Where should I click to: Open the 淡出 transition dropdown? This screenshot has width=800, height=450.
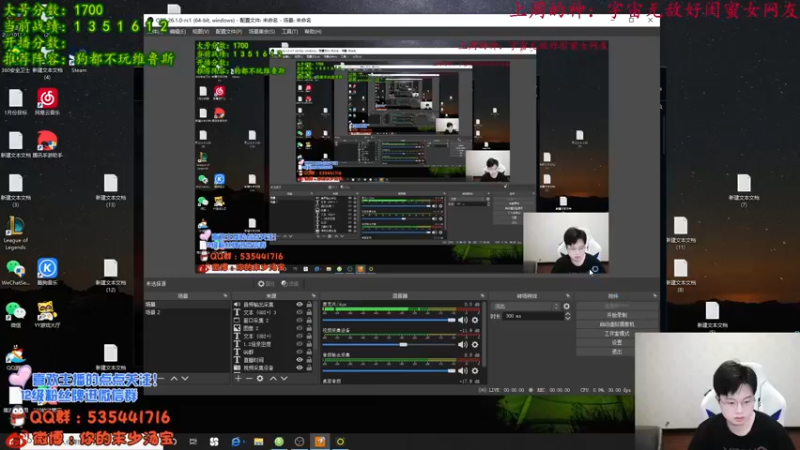tap(526, 307)
